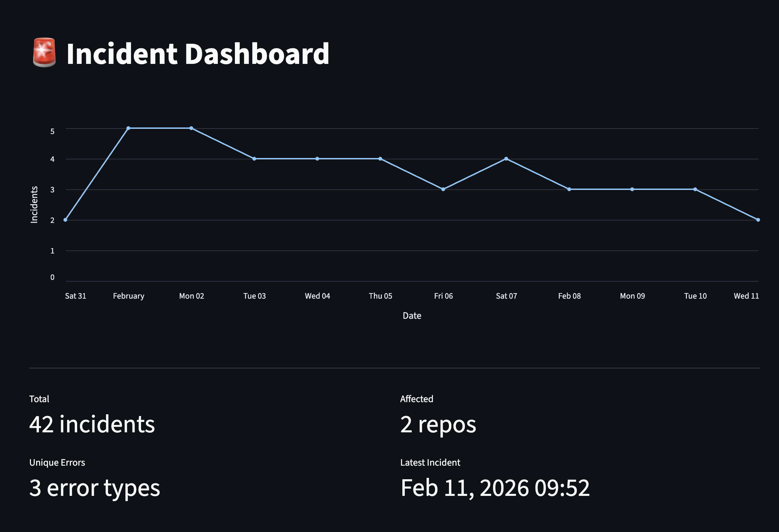Click the Feb 11, 2026 09:52 value
The height and width of the screenshot is (532, 779).
(495, 488)
